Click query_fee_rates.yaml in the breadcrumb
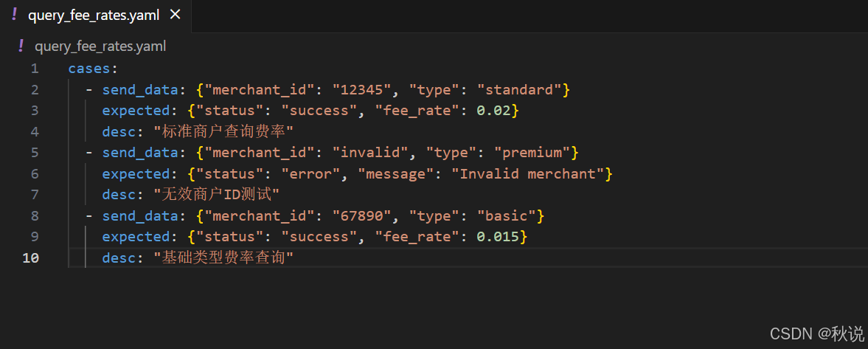Screen dimensions: 868x349 100,46
